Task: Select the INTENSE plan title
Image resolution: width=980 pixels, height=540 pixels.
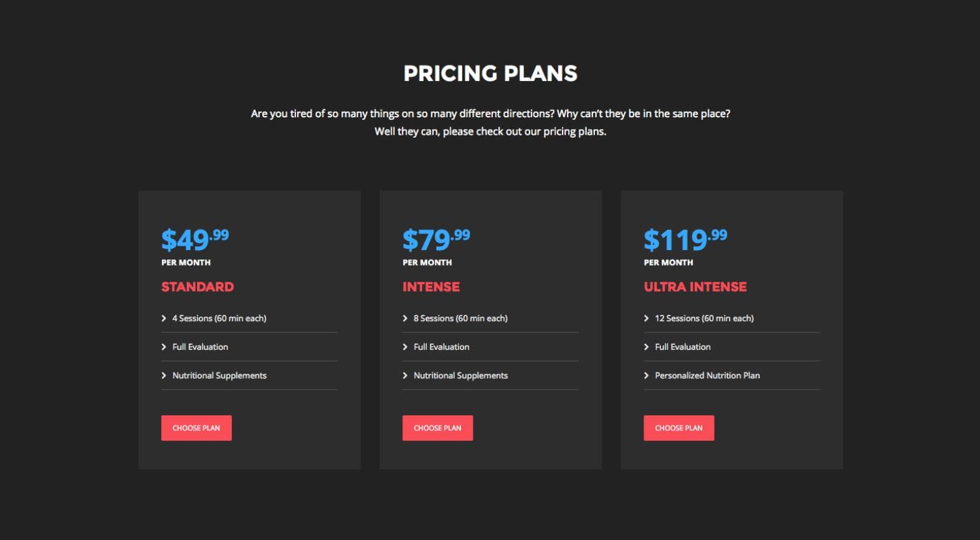Action: click(x=431, y=287)
